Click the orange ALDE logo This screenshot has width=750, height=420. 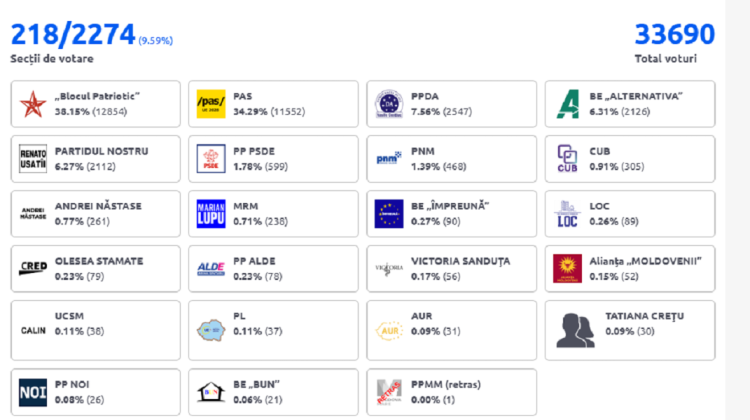pos(210,268)
